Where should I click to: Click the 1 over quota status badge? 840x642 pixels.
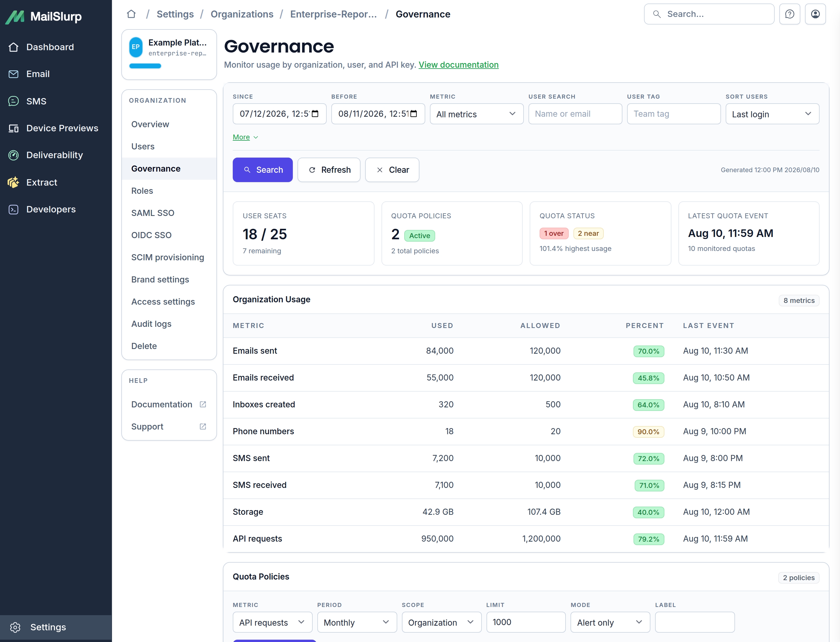pos(554,233)
